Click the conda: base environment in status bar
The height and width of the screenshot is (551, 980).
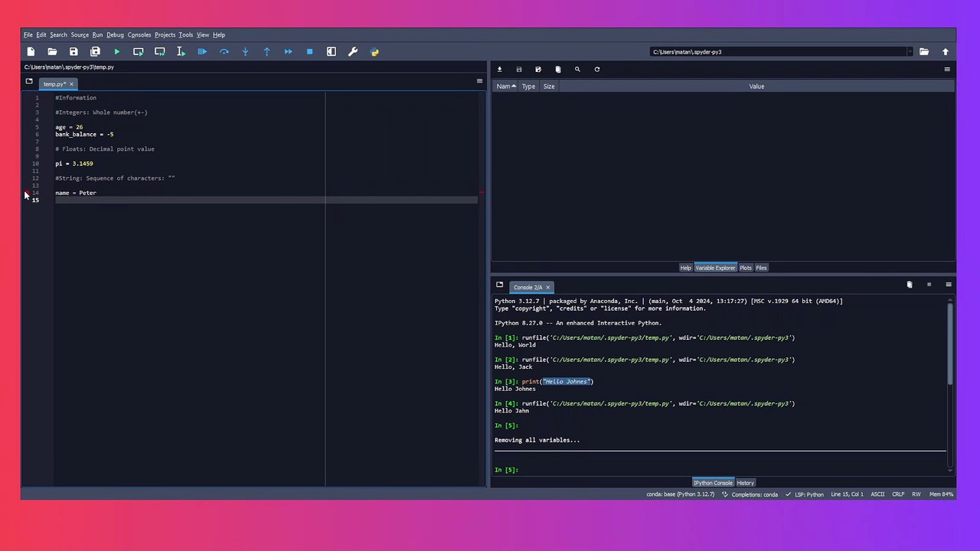click(680, 494)
